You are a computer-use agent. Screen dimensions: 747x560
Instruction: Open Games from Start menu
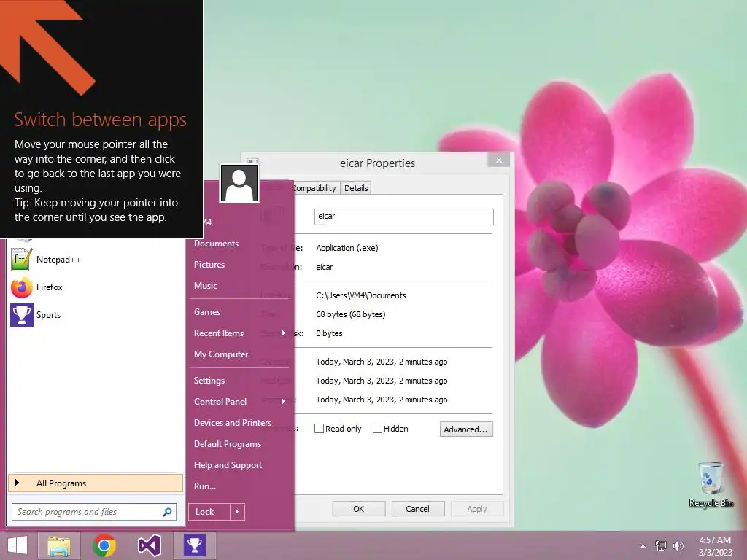206,312
